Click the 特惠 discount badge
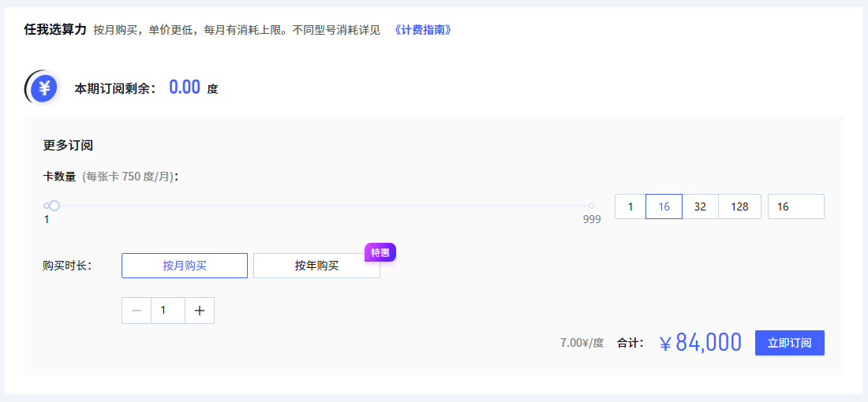 [380, 252]
